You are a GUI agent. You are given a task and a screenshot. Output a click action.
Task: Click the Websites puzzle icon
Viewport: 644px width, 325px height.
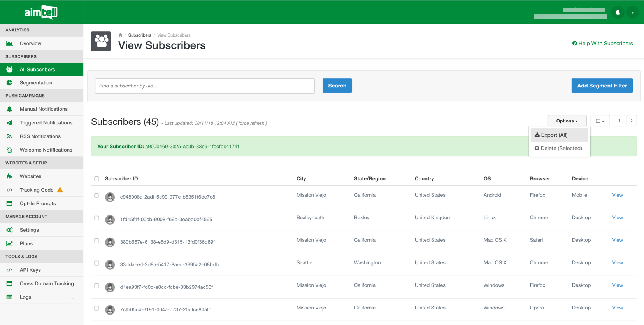click(x=9, y=176)
